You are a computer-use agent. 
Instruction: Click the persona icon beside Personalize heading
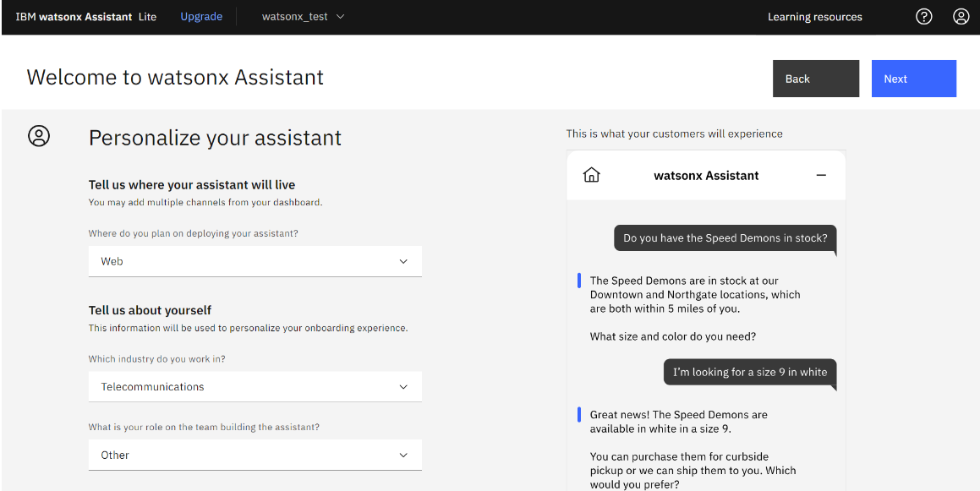39,136
